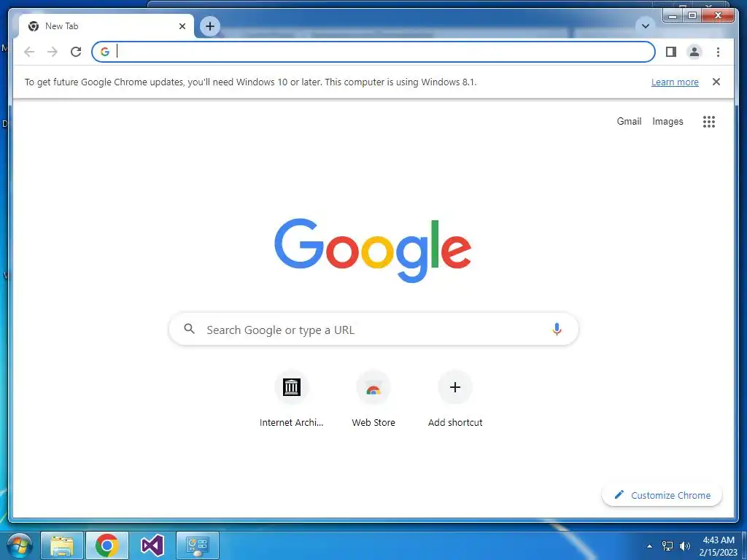This screenshot has width=747, height=560.
Task: Click the Google icon in the address bar
Action: click(x=105, y=52)
